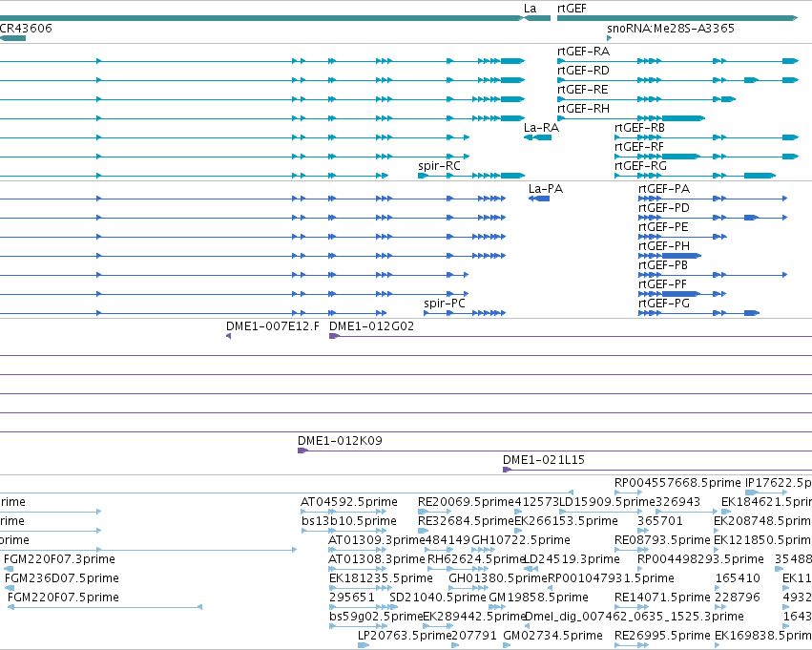Screen dimensions: 812x650
Task: Click LP20763.5prime EST label
Action: 405,636
